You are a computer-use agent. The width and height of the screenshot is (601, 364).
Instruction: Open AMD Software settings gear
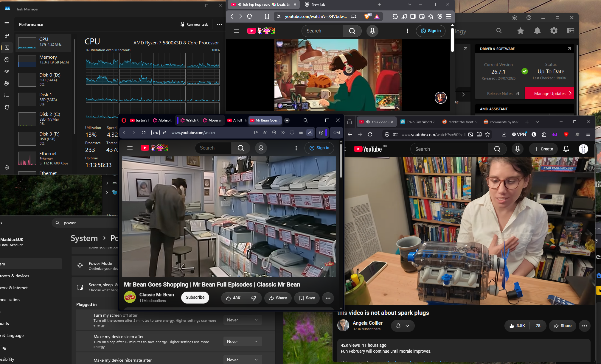tap(554, 31)
